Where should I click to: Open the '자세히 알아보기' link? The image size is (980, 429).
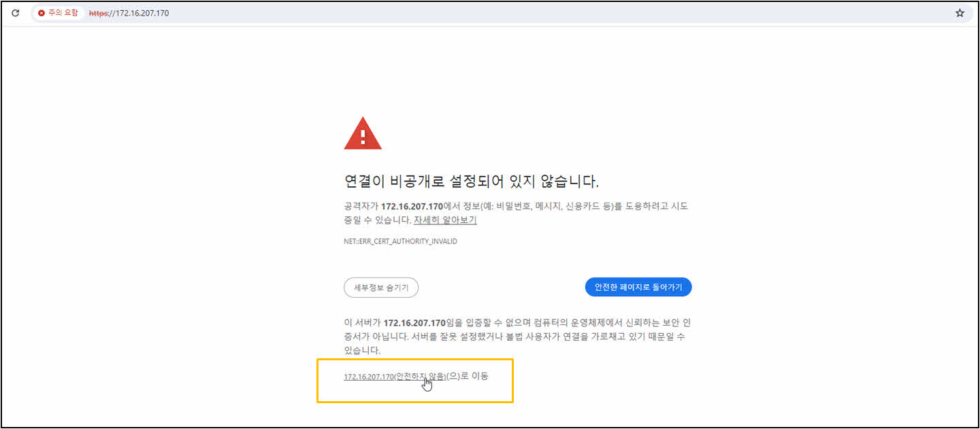(x=445, y=220)
